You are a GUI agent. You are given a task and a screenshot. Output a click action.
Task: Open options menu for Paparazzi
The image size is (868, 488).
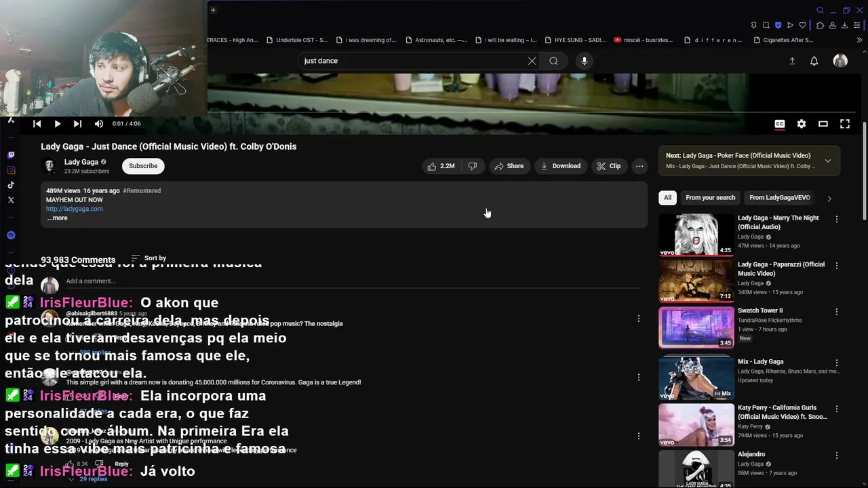click(x=837, y=266)
